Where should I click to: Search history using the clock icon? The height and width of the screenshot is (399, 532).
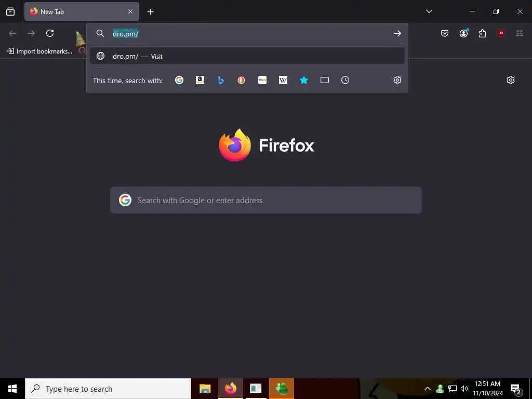pos(345,80)
